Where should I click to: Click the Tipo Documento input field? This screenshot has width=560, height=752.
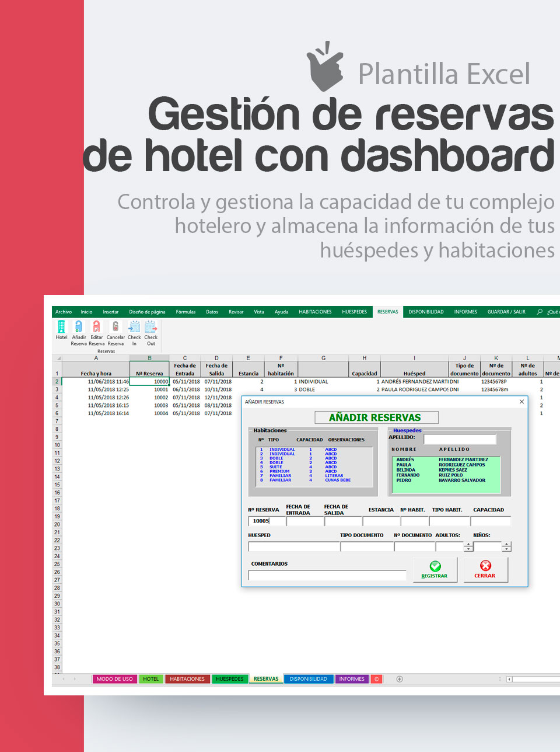[366, 546]
